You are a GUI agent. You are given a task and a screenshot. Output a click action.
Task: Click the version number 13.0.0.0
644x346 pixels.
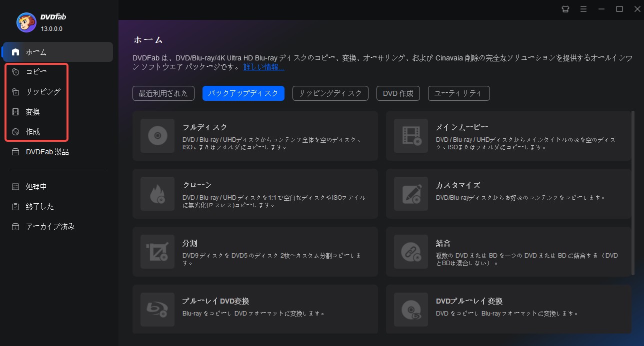[x=51, y=29]
